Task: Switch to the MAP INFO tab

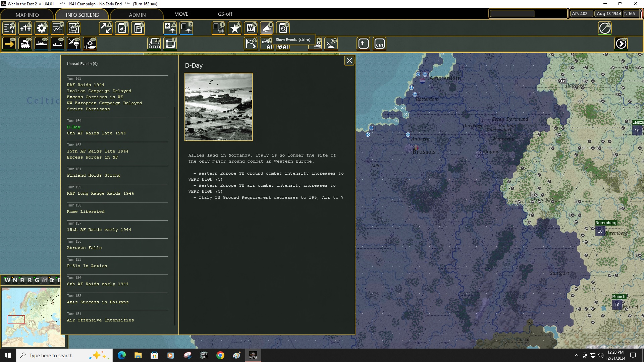Action: 27,15
